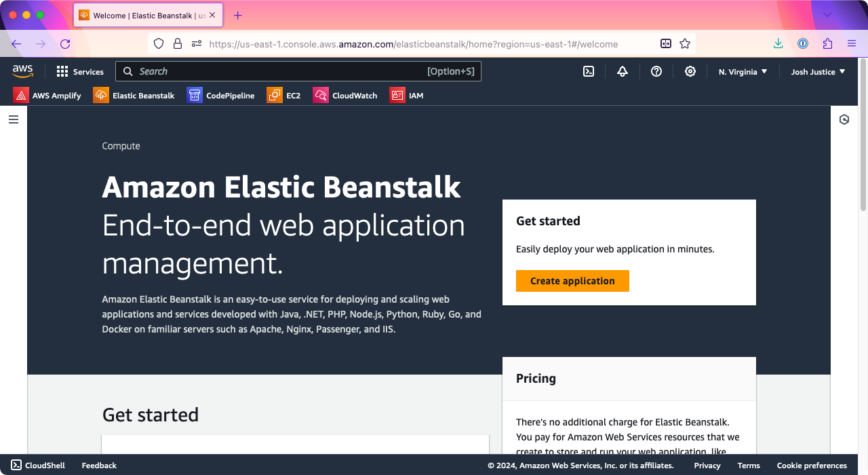The height and width of the screenshot is (475, 868).
Task: Expand the left navigation hamburger menu
Action: coord(14,119)
